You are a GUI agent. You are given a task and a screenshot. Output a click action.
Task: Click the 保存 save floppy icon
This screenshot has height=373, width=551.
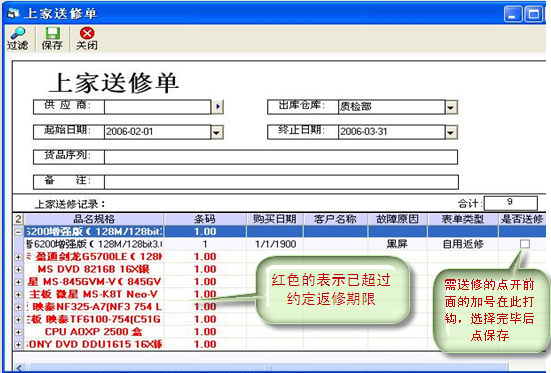52,33
